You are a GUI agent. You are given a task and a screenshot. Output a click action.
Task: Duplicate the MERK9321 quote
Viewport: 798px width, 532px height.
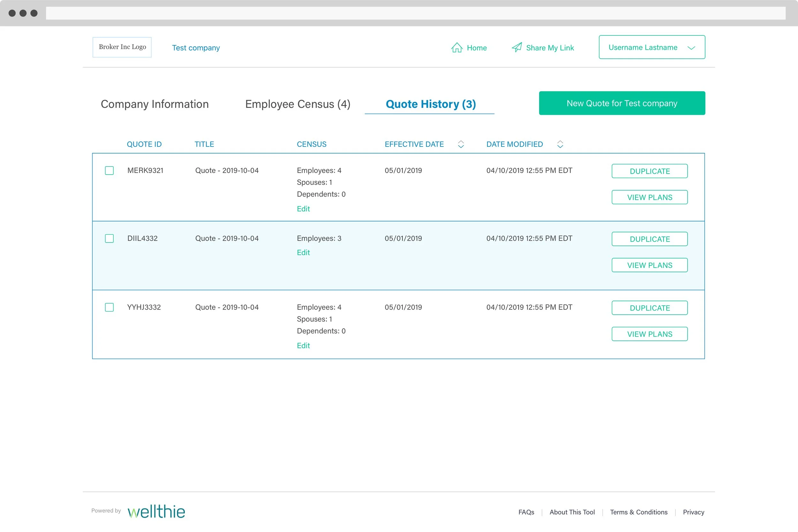point(649,171)
